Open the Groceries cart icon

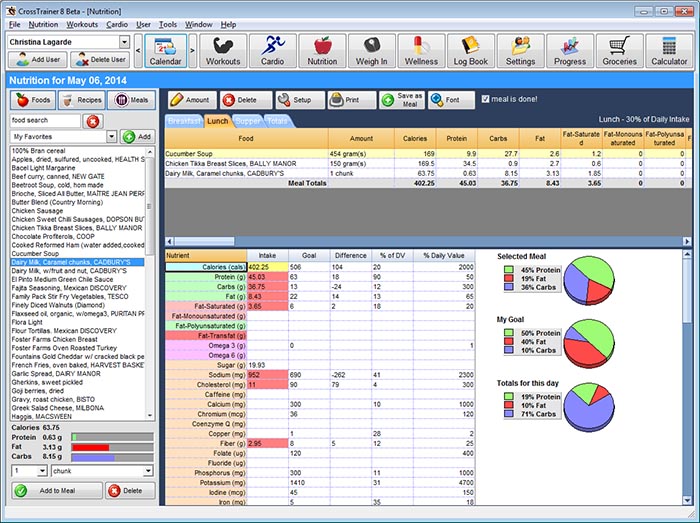619,51
